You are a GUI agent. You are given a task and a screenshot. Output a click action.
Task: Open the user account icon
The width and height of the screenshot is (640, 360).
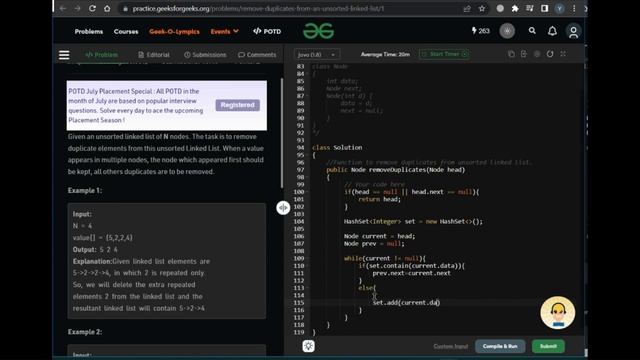coord(573,31)
